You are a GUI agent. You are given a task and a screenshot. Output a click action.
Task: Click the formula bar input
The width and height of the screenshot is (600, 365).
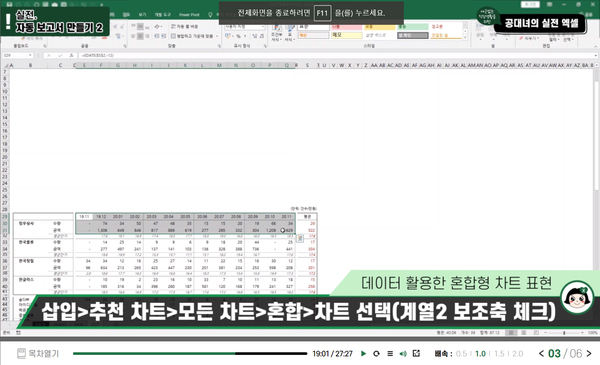click(336, 55)
